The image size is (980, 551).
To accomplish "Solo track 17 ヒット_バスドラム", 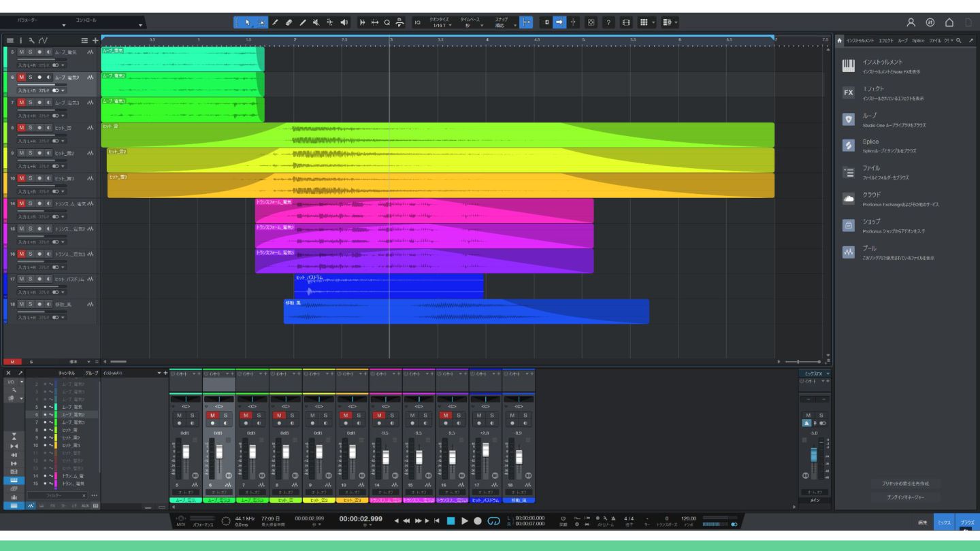I will point(30,279).
